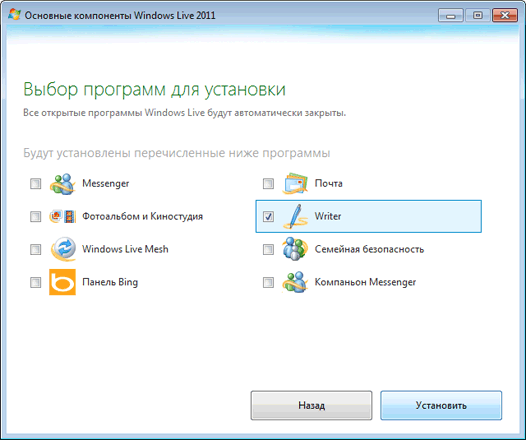Click the Photo Gallery and Movie Maker icon

[62, 216]
